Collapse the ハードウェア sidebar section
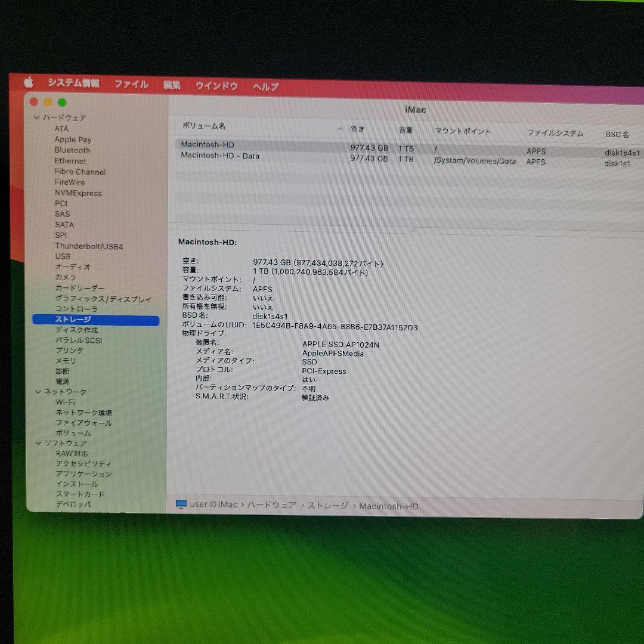Viewport: 644px width, 644px height. coord(37,117)
